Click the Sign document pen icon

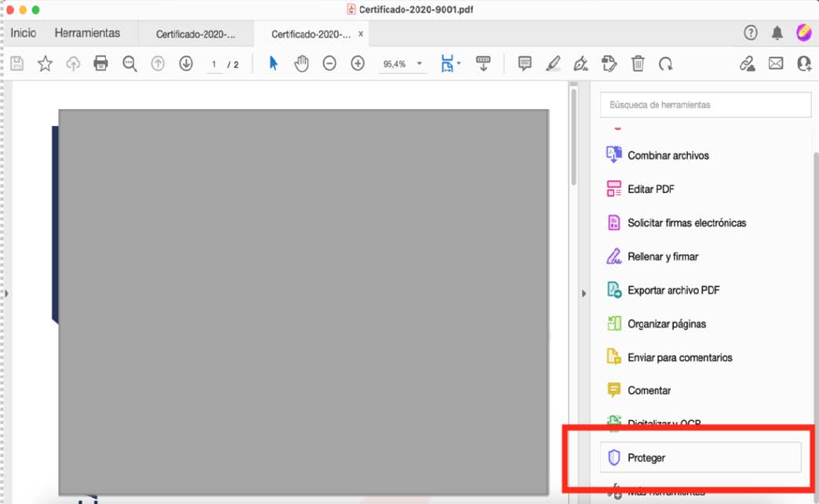581,63
